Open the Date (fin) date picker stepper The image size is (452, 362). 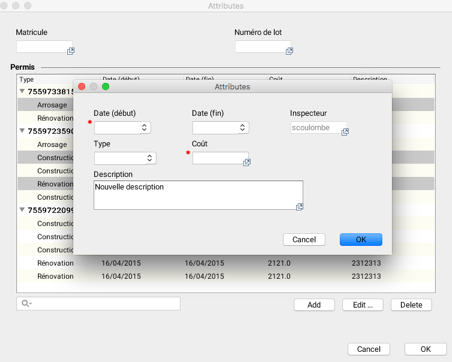tap(242, 127)
